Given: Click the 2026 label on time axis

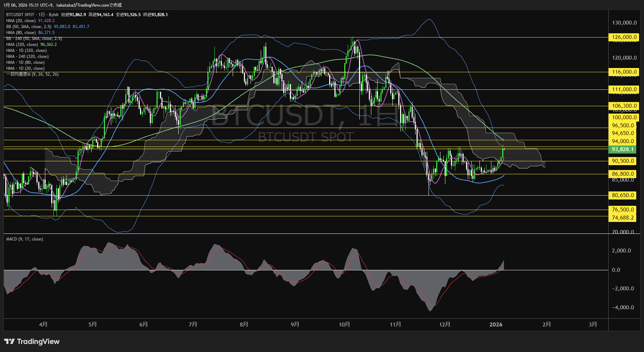Looking at the screenshot, I should point(496,325).
